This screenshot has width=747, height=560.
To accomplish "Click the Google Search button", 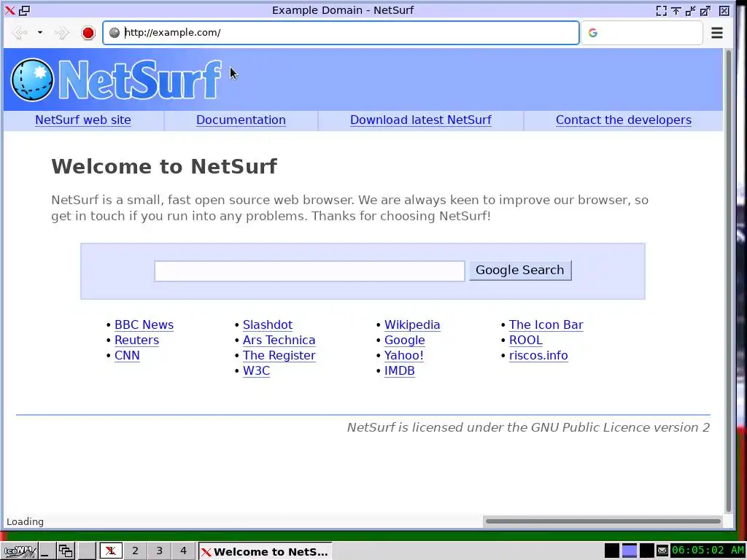I will click(x=520, y=270).
